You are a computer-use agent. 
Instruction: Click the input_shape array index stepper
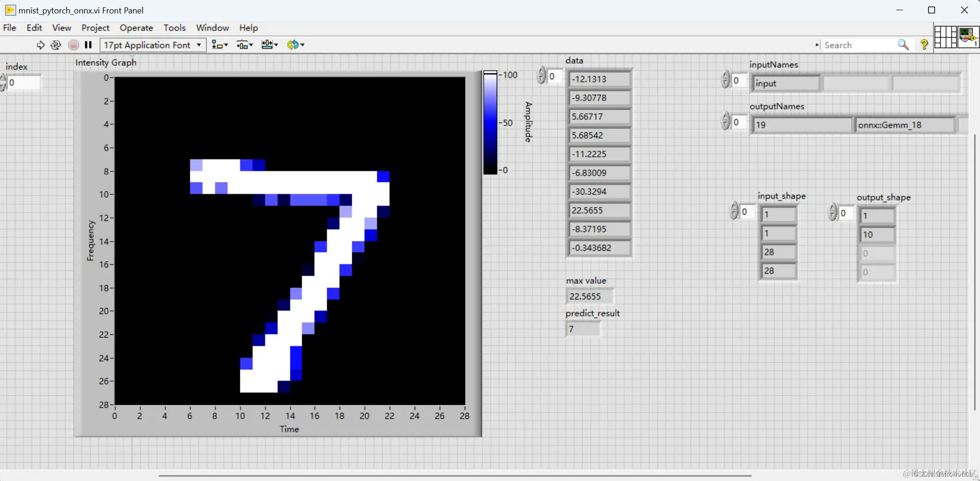[x=733, y=211]
